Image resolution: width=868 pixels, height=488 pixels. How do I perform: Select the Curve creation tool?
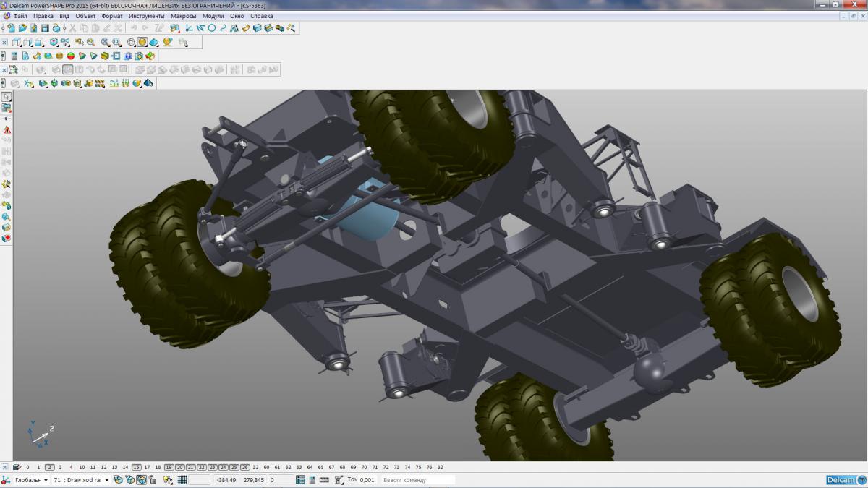(223, 28)
